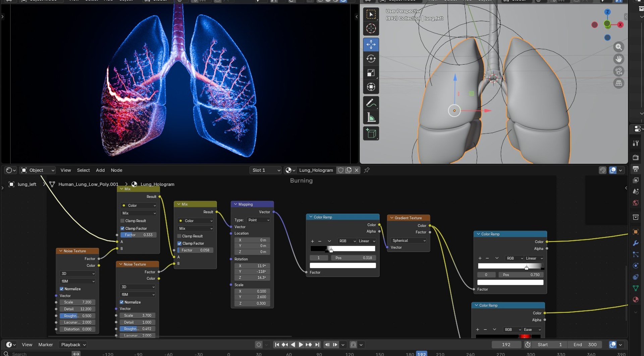
Task: Adjust Roughness 0.500 slider in Noise Texture
Action: pyautogui.click(x=77, y=316)
